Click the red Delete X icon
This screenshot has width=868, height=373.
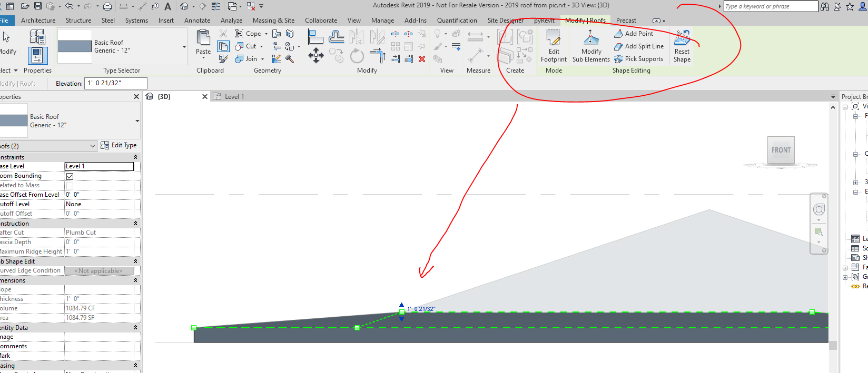[x=422, y=59]
